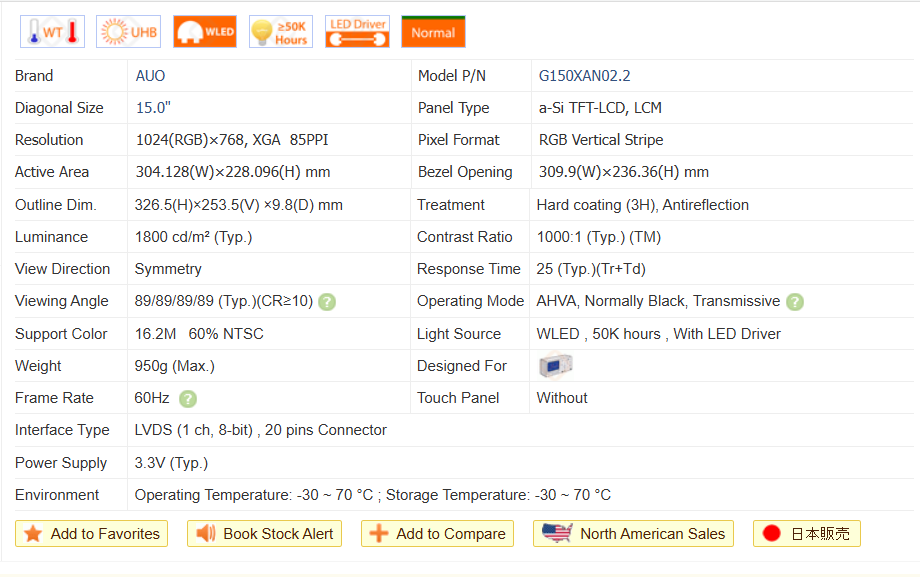The height and width of the screenshot is (577, 920).
Task: Click the orange Normal status badge
Action: [433, 32]
